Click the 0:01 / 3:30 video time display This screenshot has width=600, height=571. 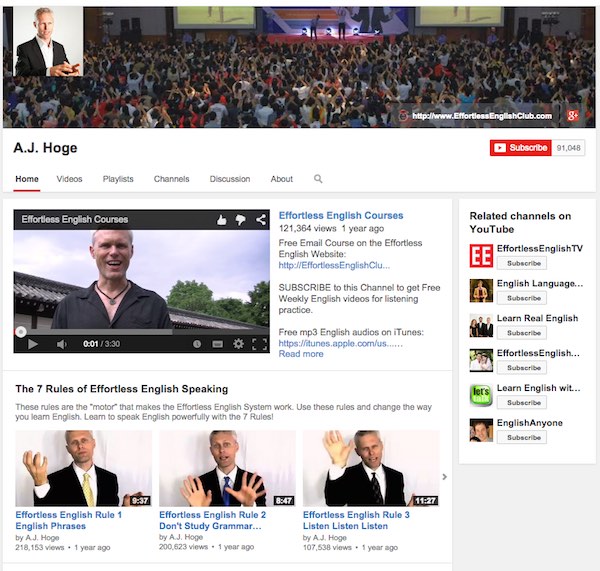coord(101,344)
